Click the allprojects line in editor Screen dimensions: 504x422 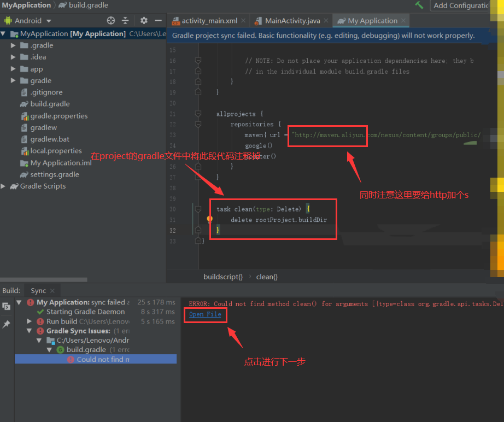[239, 114]
